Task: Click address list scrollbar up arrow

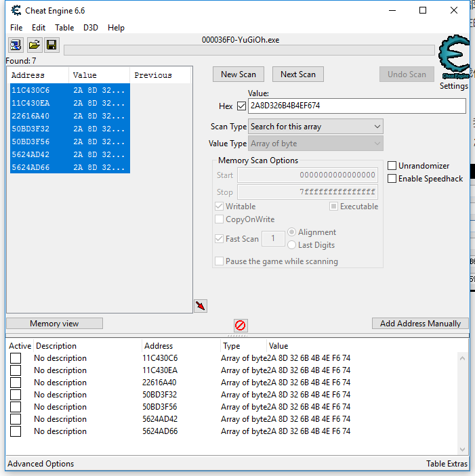Action: click(x=462, y=358)
